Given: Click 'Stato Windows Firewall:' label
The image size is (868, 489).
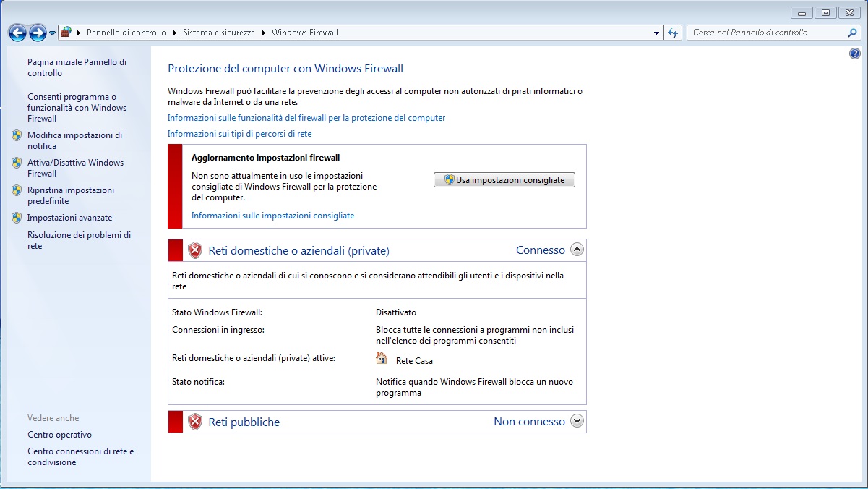Looking at the screenshot, I should [217, 312].
